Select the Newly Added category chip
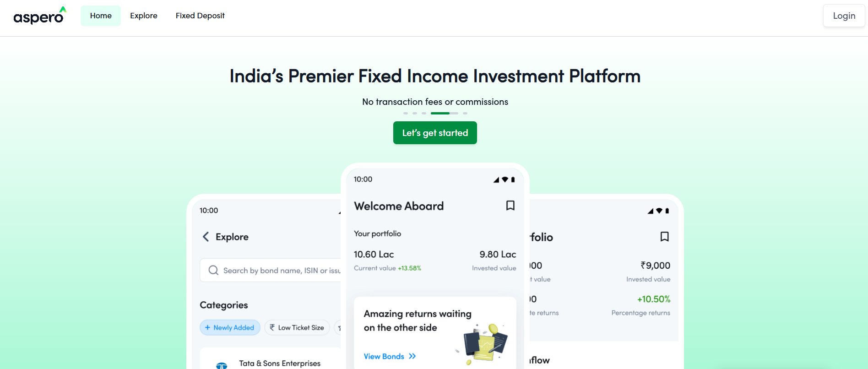Image resolution: width=868 pixels, height=369 pixels. [x=230, y=327]
